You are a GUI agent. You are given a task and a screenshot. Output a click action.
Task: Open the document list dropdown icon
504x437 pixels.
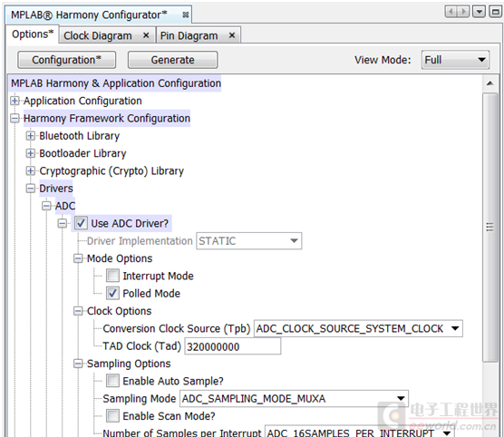point(479,12)
